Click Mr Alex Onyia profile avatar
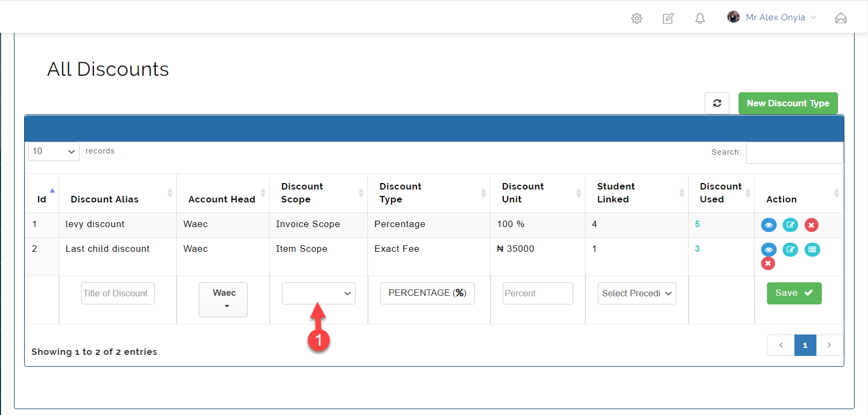The width and height of the screenshot is (868, 415). [733, 17]
